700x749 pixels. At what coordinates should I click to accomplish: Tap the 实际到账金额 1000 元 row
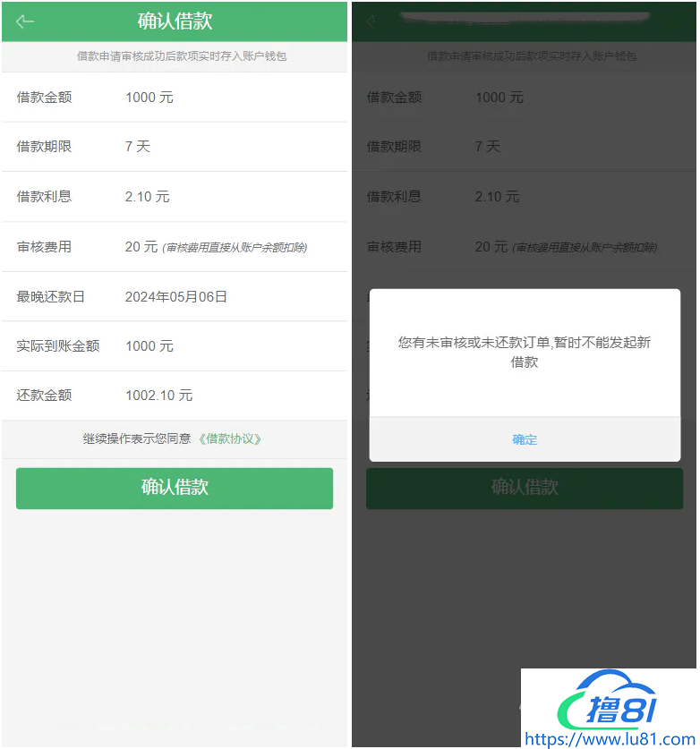175,345
